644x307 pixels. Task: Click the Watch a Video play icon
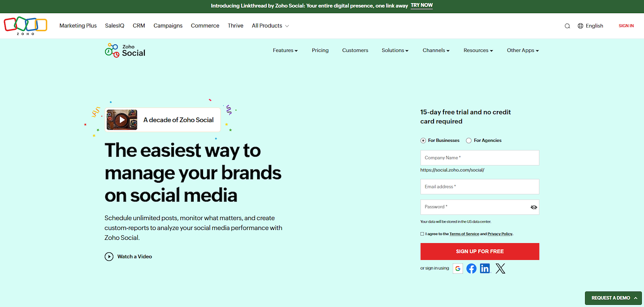109,257
